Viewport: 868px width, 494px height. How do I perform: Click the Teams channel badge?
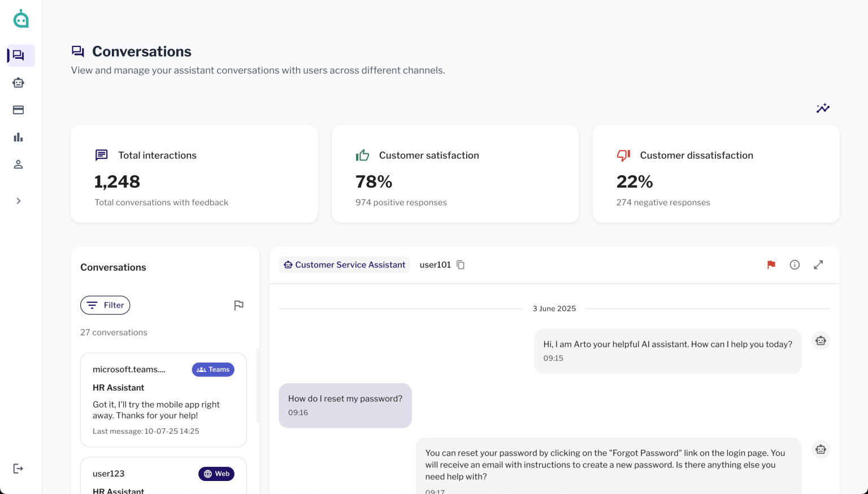pos(213,369)
